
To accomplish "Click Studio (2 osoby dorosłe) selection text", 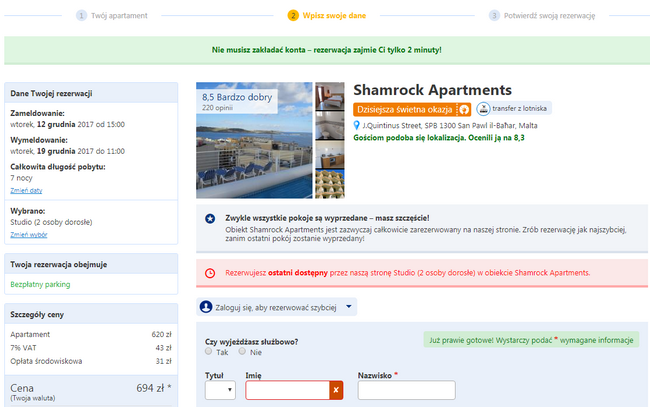I will point(51,222).
